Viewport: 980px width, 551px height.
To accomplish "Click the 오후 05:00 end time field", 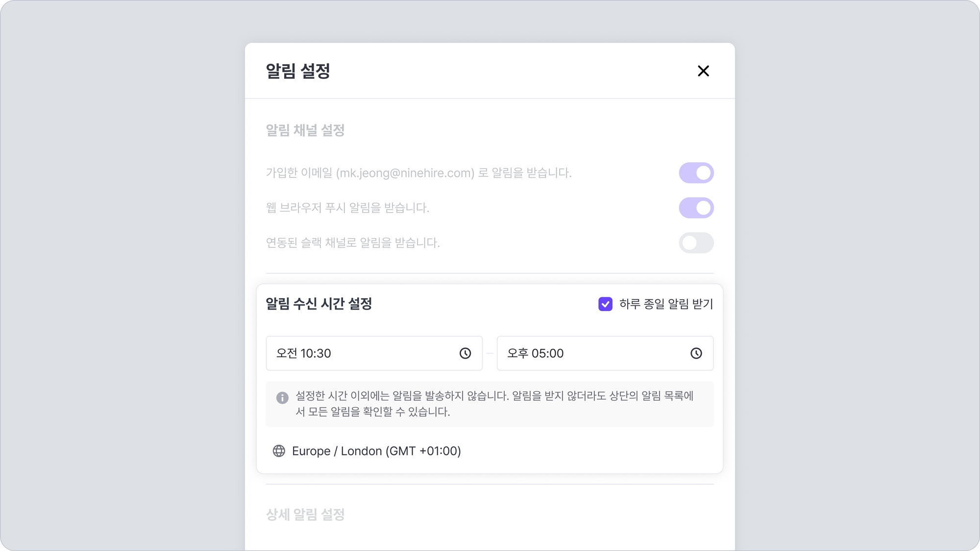I will point(593,353).
